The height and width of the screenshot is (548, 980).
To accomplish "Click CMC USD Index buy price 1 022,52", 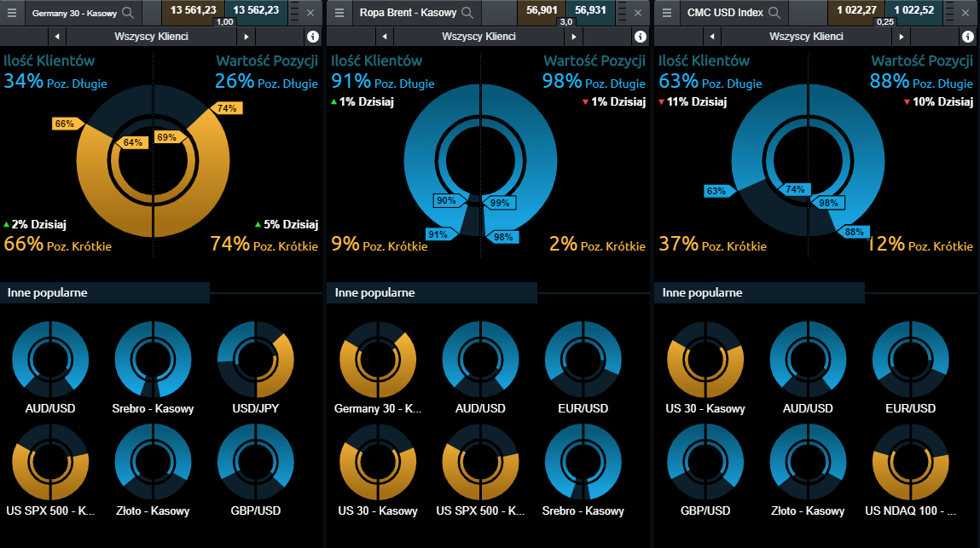I will 918,10.
